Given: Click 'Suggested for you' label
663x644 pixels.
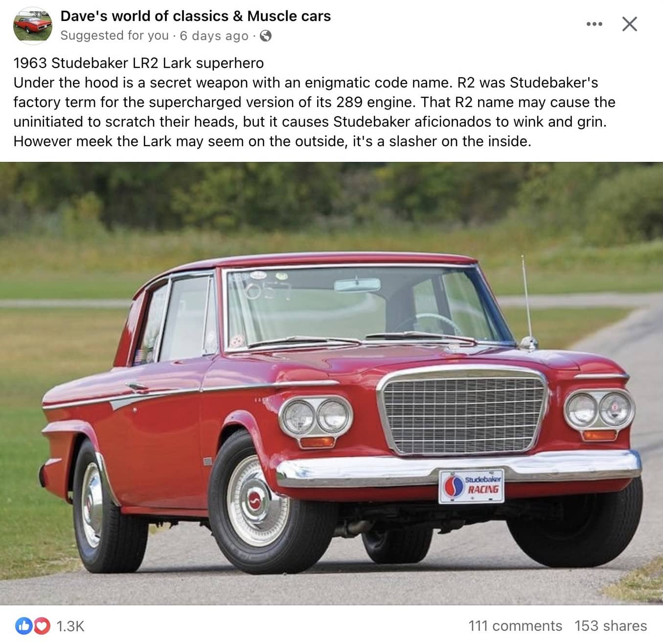Looking at the screenshot, I should tap(114, 36).
